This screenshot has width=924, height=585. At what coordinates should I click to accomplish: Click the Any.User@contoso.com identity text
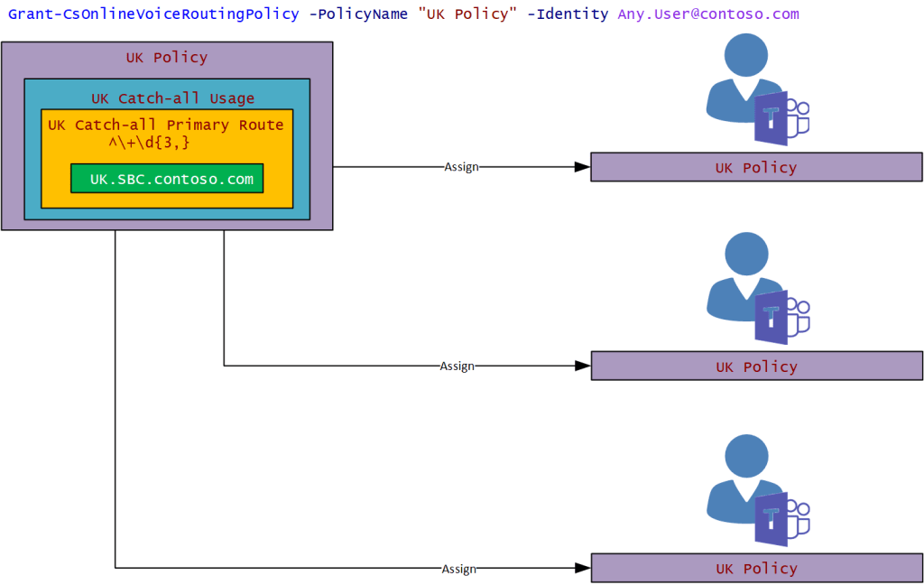[707, 14]
